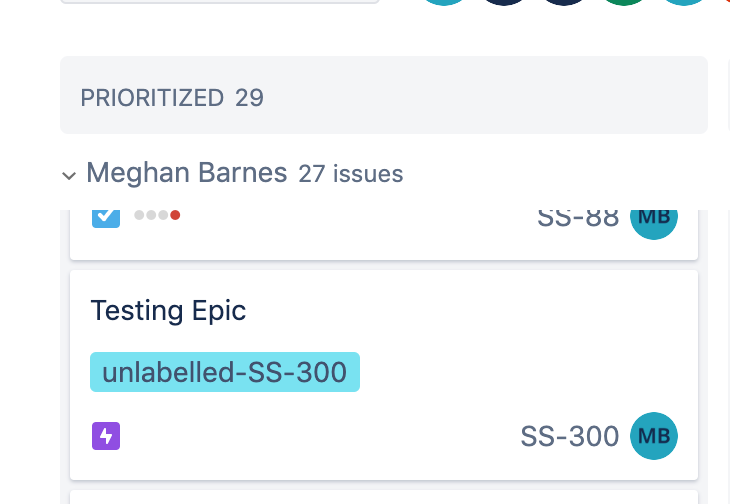This screenshot has width=730, height=504.
Task: Open the SS-88 issue key link
Action: [x=578, y=218]
